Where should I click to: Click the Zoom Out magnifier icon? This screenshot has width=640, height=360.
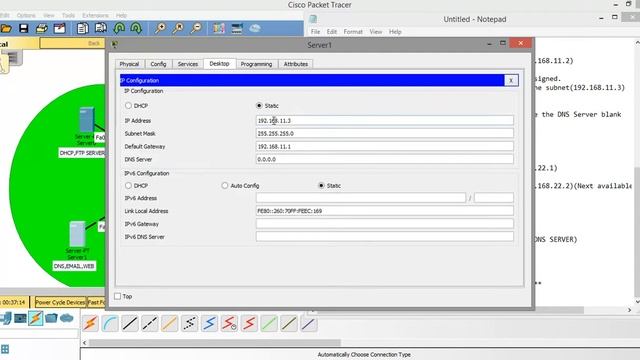(196, 28)
